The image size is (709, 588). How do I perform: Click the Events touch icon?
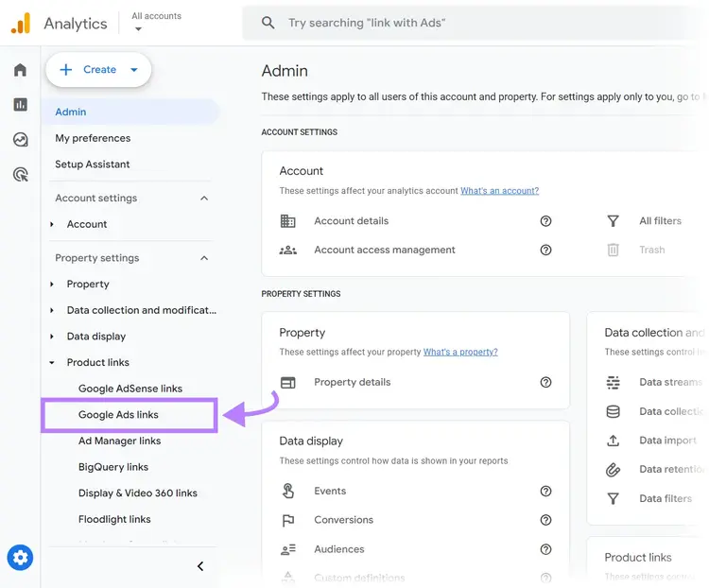tap(287, 491)
